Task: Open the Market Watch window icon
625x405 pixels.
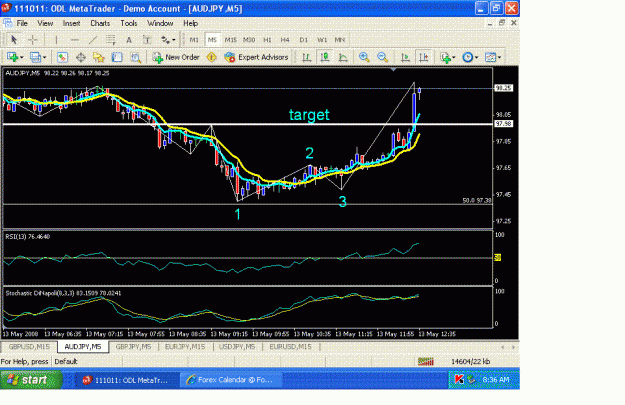Action: pyautogui.click(x=62, y=57)
